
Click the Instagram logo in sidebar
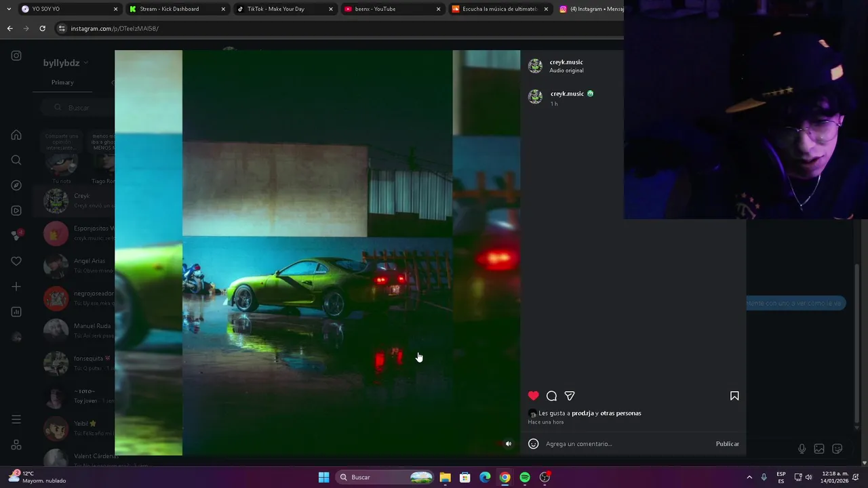pos(16,56)
